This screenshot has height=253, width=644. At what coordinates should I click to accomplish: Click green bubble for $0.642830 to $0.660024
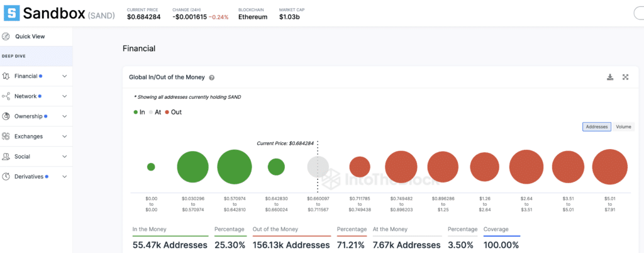[x=277, y=167]
